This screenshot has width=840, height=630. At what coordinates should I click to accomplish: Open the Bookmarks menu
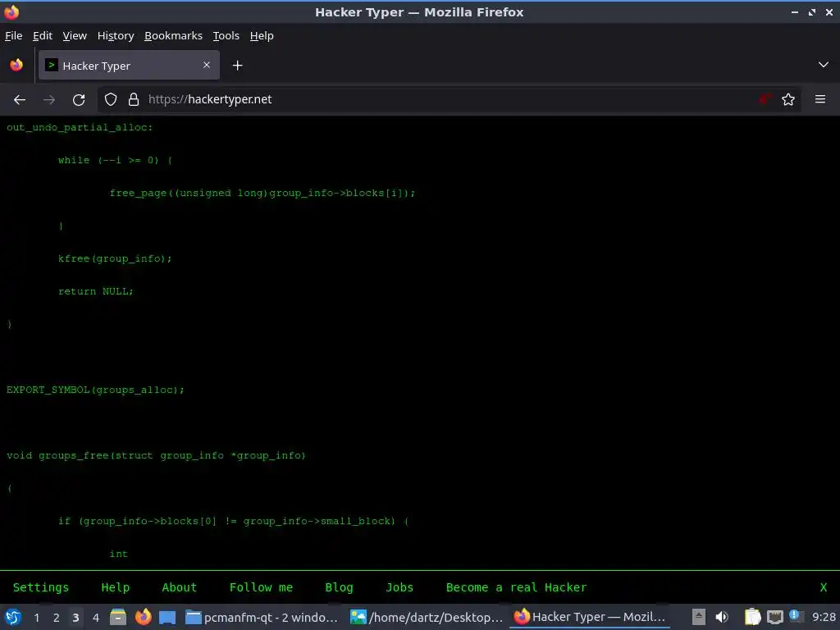pyautogui.click(x=174, y=35)
